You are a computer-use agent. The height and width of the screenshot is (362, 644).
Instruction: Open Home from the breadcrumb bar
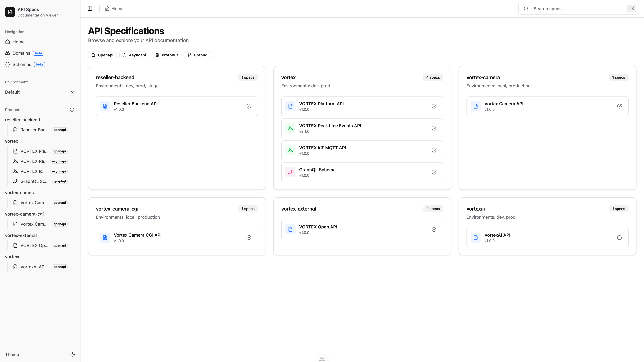[114, 8]
